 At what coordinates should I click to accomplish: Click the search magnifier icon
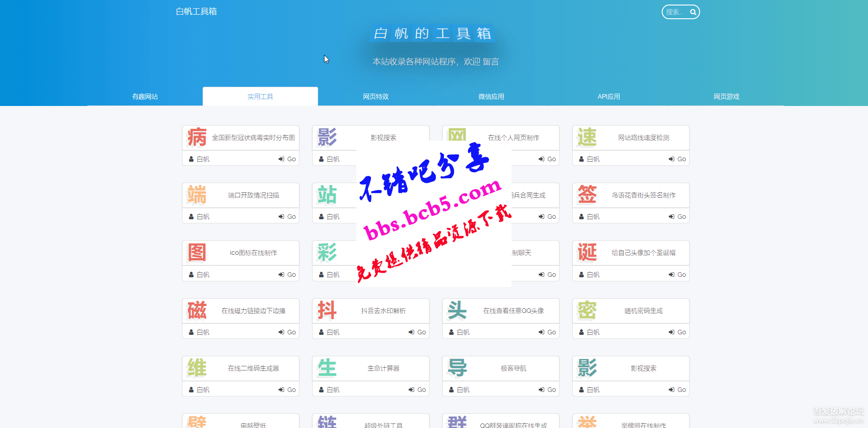[x=693, y=12]
